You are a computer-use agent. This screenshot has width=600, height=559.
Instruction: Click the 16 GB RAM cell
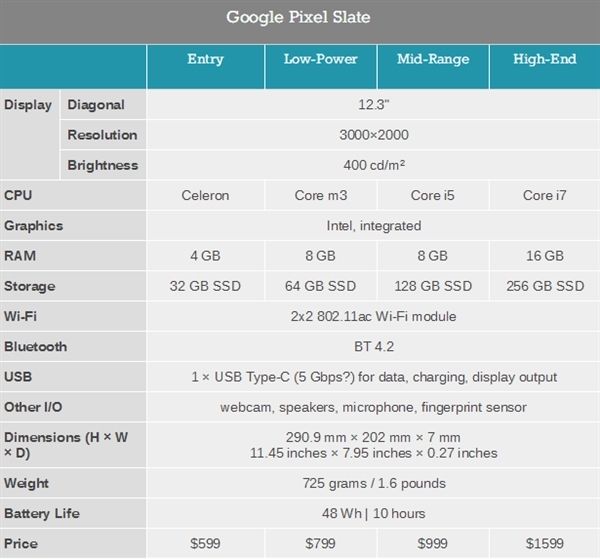tap(544, 256)
